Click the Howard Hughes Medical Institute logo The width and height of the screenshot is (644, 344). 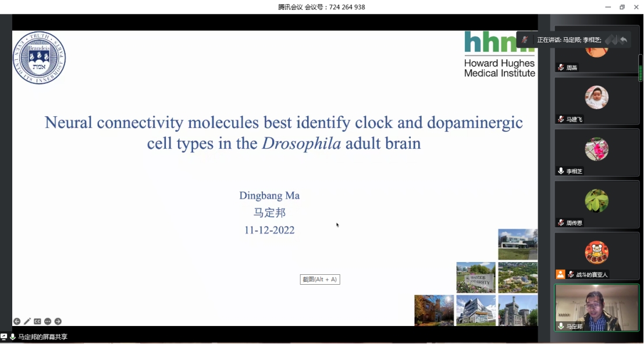(x=500, y=54)
